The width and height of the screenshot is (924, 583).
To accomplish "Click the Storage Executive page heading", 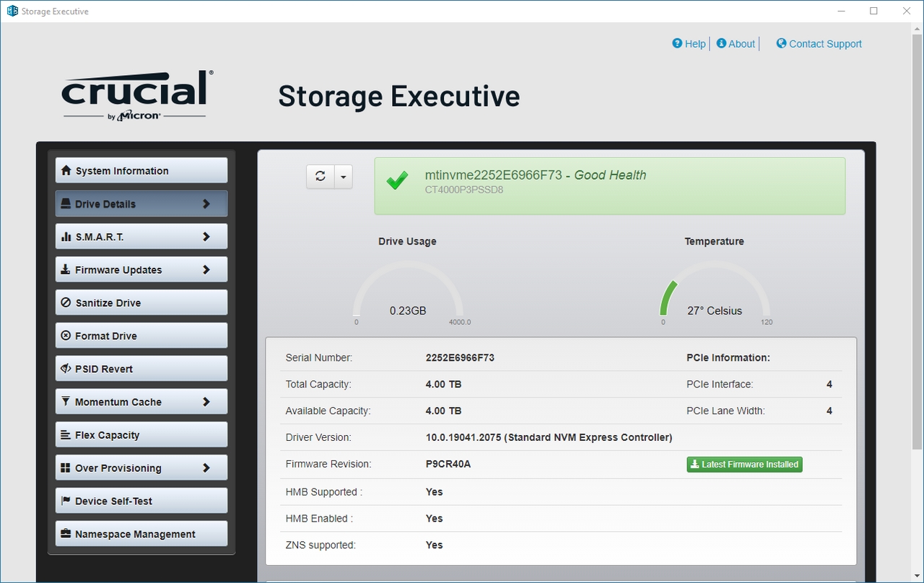I will [x=399, y=96].
